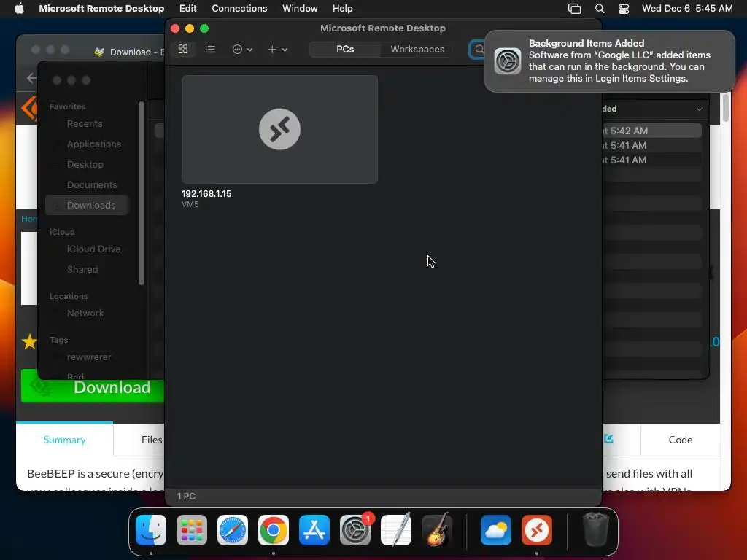
Task: Open GarageBand from the Dock
Action: [x=436, y=530]
